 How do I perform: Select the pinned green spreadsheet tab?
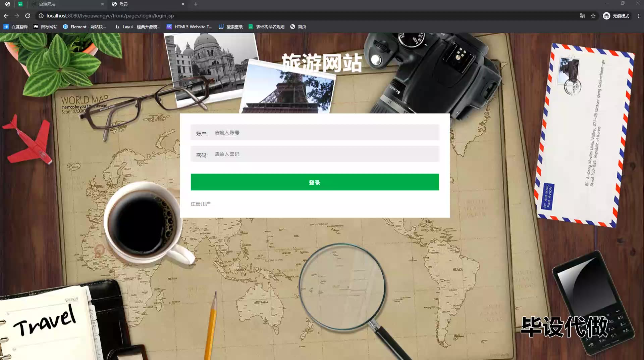pos(20,4)
